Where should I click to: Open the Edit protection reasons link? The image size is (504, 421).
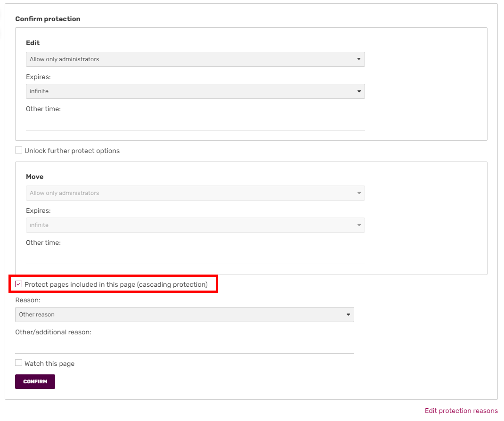[x=461, y=411]
